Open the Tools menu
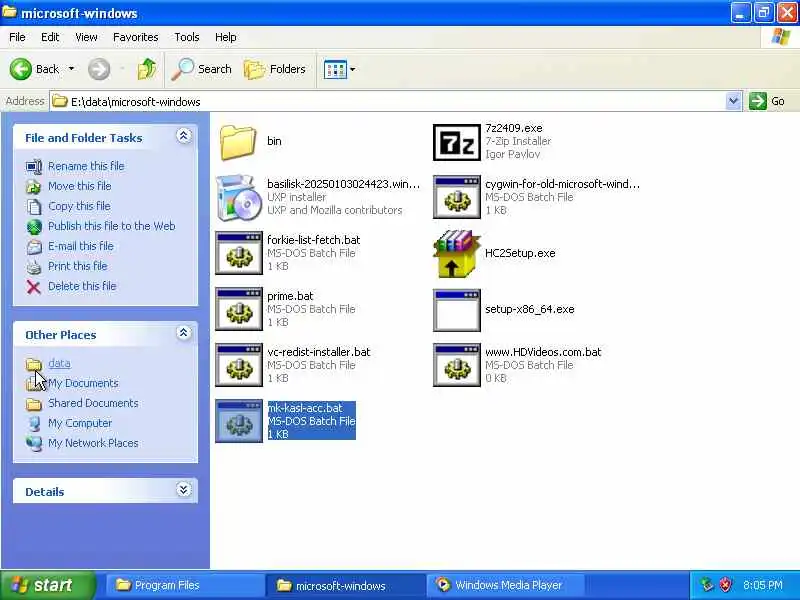Screen dimensions: 800x600 187,37
